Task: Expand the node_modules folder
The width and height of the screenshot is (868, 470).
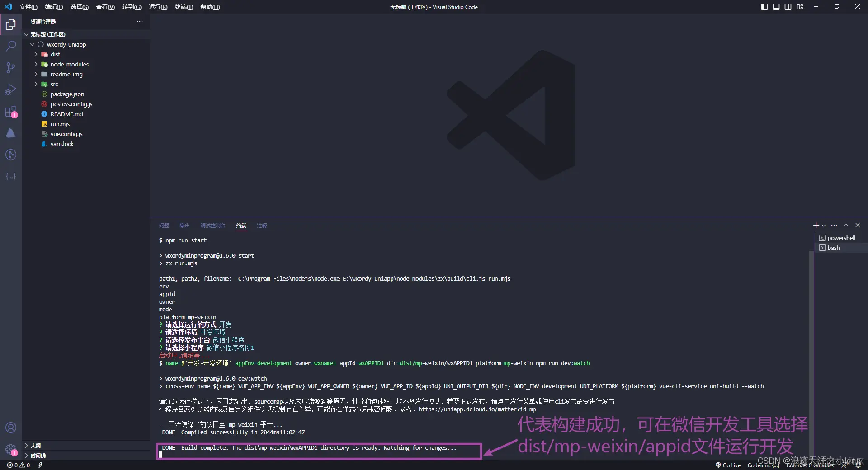Action: pos(86,64)
